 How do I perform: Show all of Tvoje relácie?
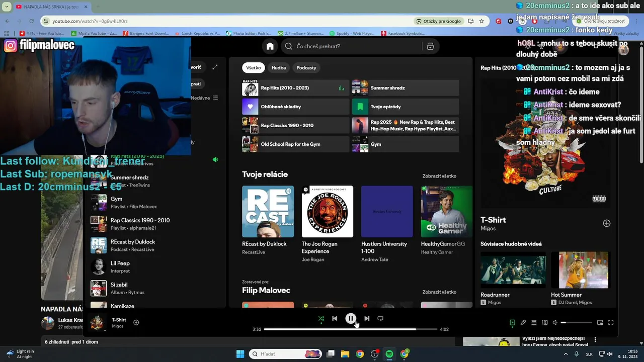coord(439,176)
